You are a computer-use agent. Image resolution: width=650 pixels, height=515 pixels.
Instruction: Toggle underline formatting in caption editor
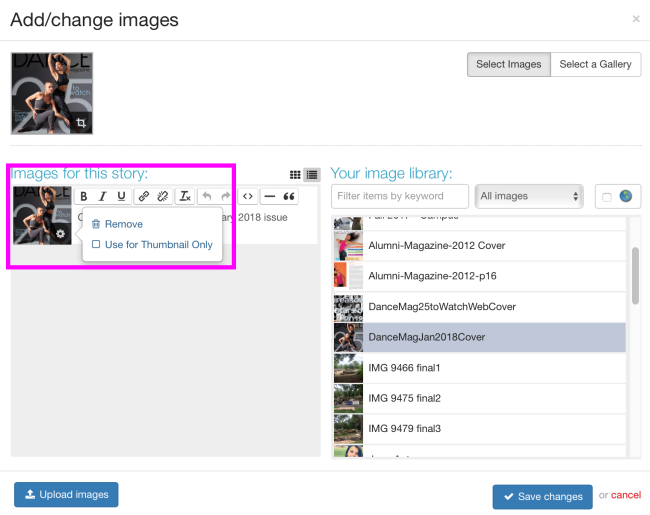pyautogui.click(x=121, y=196)
